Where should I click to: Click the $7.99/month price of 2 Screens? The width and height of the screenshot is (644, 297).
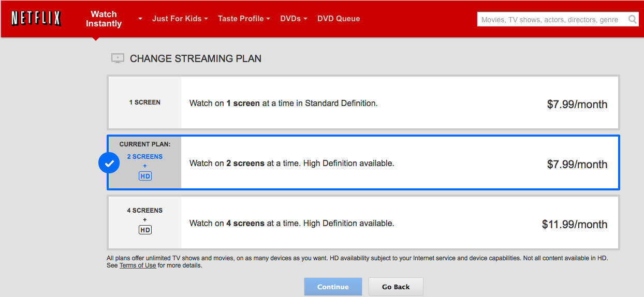click(577, 164)
